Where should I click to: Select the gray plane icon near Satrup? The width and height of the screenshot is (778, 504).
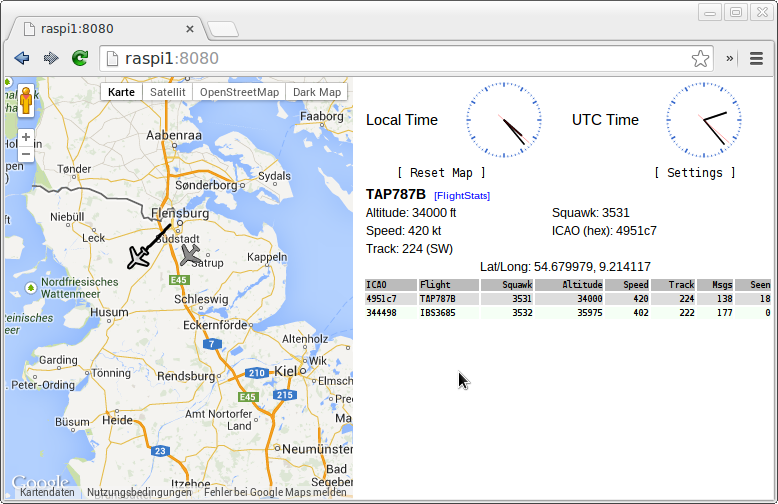190,255
